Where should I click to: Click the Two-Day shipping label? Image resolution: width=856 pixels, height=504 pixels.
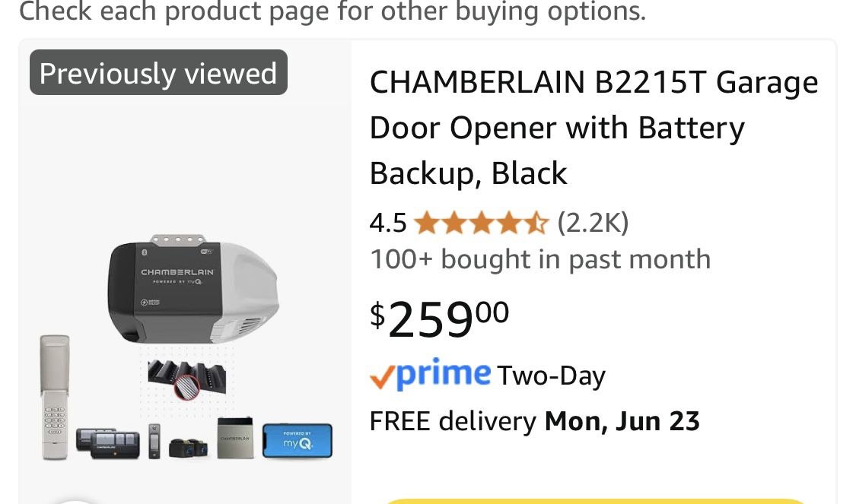point(551,376)
